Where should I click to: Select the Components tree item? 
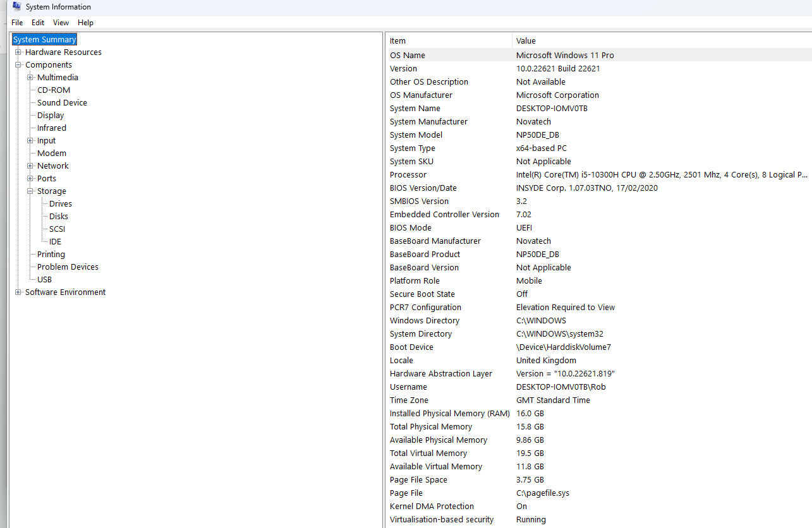click(49, 65)
